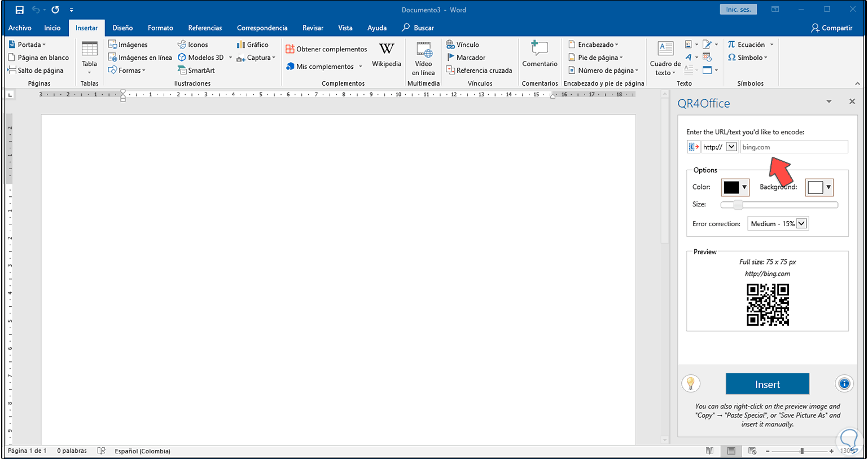Screen dimensions: 868x459
Task: Switch to the Inicio tab
Action: (52, 28)
